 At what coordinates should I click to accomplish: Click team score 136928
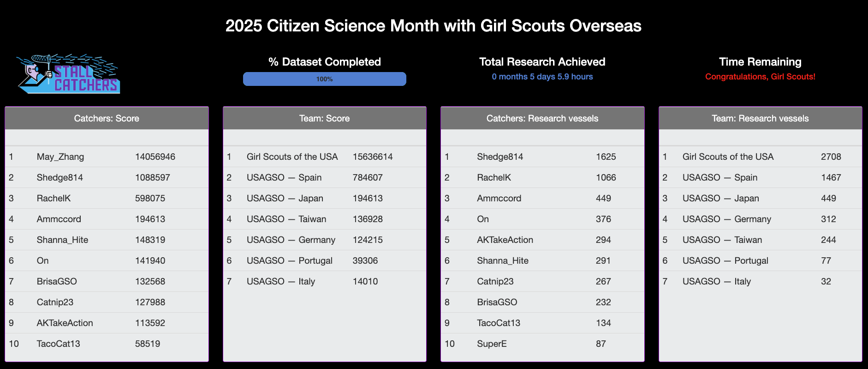[x=368, y=219]
